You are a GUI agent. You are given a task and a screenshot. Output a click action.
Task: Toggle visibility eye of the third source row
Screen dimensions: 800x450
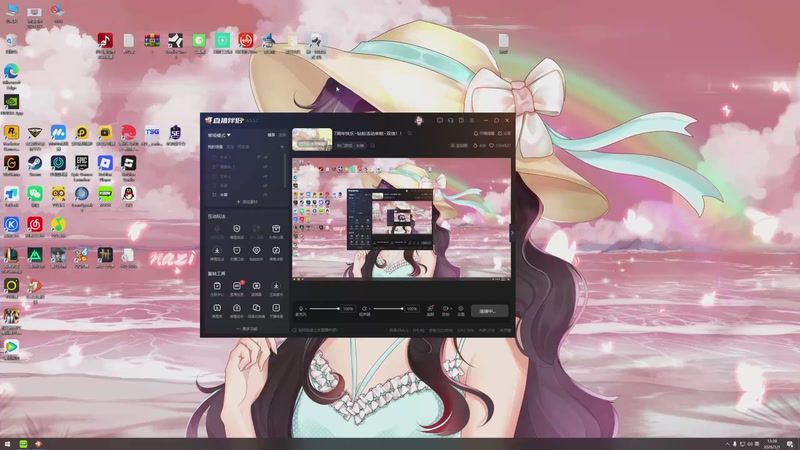266,176
